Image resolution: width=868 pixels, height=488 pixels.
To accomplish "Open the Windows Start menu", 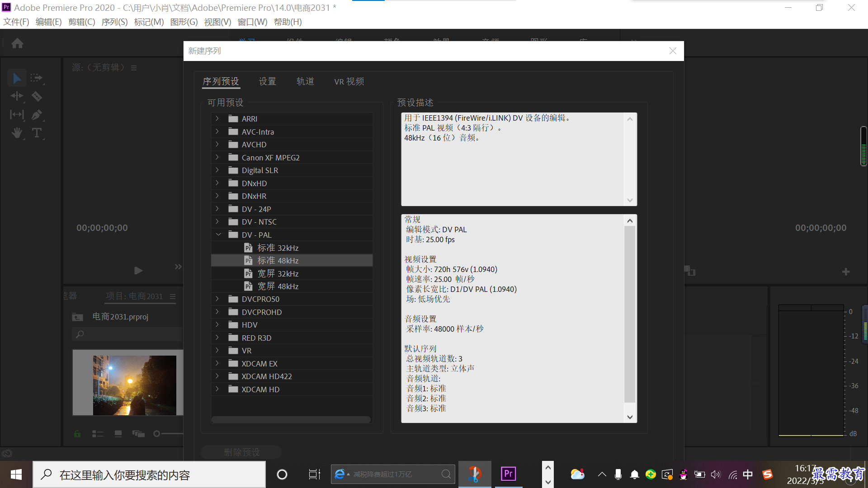I will (16, 474).
